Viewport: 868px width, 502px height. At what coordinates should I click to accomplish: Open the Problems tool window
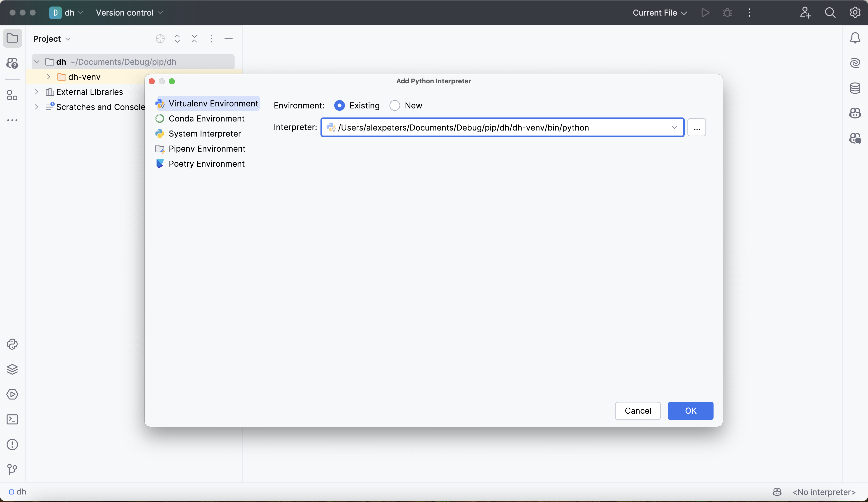[12, 445]
